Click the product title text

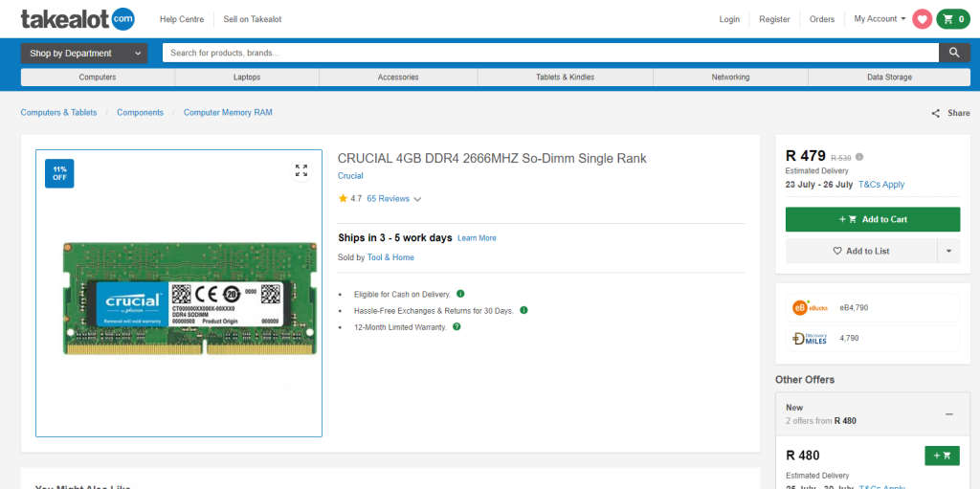(492, 159)
